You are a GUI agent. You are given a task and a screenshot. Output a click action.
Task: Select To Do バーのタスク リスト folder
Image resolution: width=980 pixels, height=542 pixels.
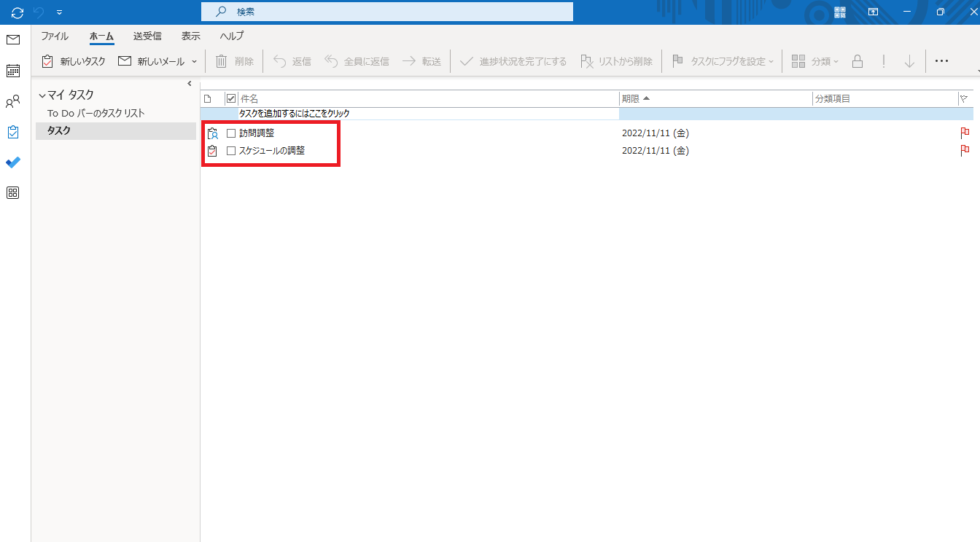[96, 113]
